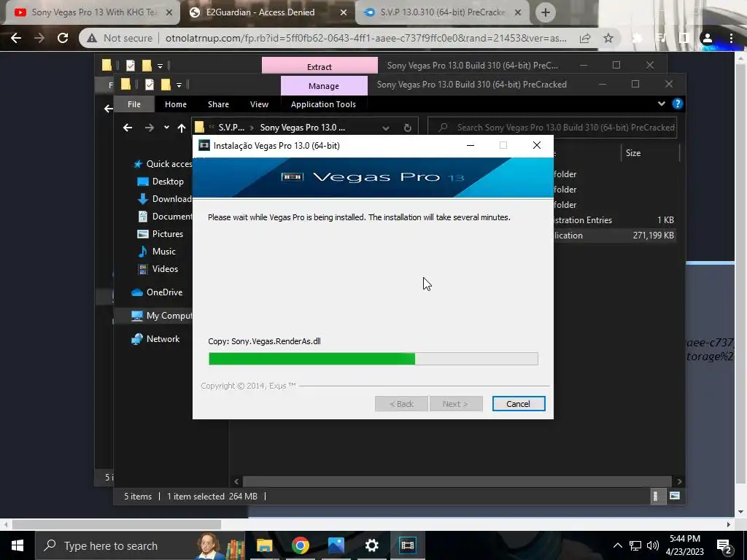
Task: Click the Search Sony Vegas Pro 13.0 box
Action: (553, 128)
